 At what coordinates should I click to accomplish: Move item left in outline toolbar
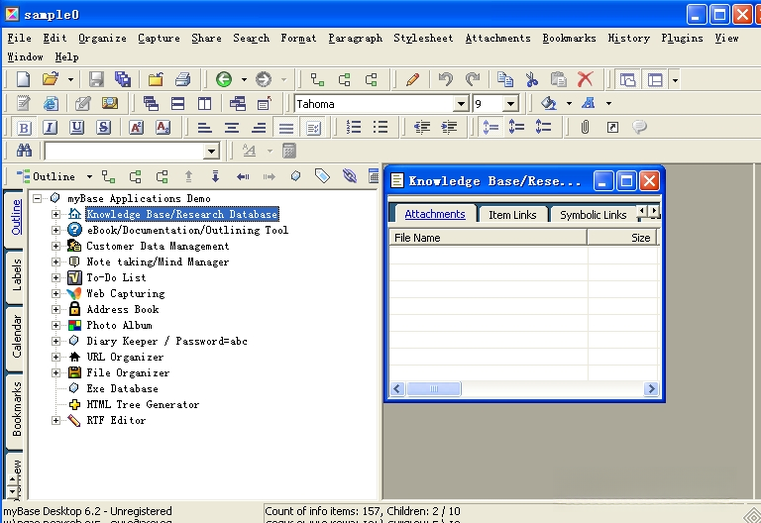pos(243,176)
